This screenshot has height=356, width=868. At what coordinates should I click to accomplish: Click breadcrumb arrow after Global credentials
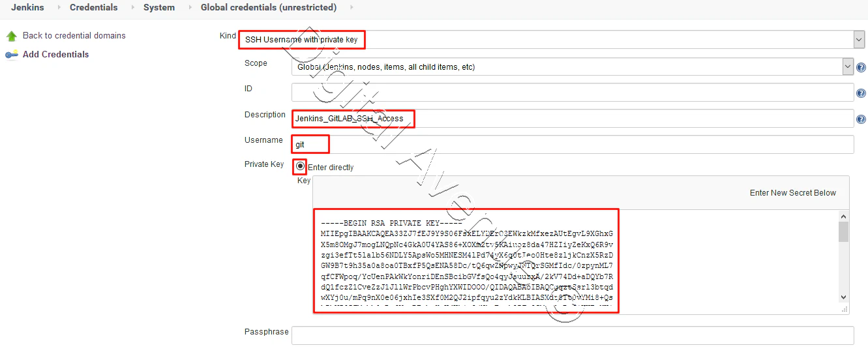tap(351, 8)
